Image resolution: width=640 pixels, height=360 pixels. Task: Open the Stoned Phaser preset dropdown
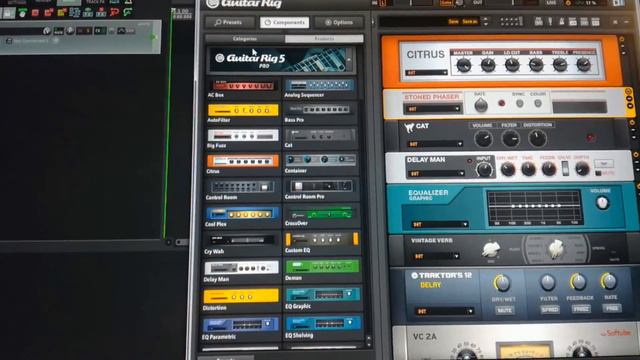point(432,109)
